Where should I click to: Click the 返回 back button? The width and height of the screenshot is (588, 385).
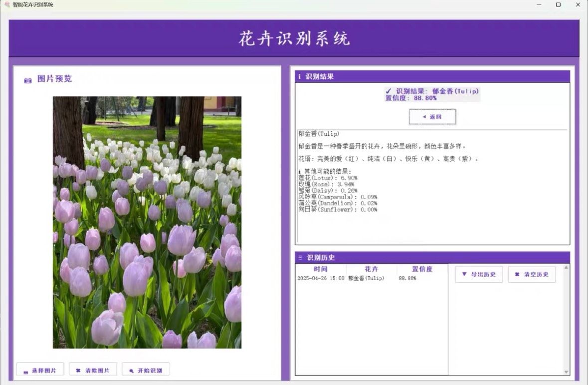coord(432,117)
